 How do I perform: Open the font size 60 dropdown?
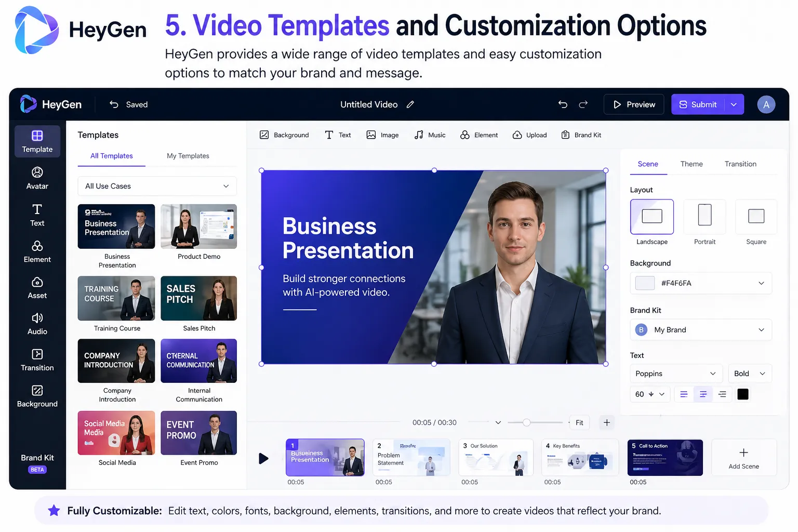650,394
